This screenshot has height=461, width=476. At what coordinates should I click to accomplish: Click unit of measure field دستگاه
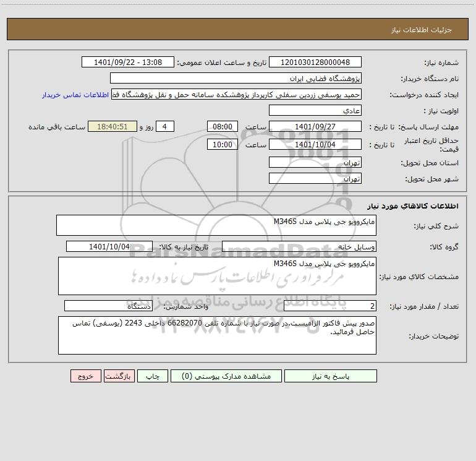coord(108,306)
